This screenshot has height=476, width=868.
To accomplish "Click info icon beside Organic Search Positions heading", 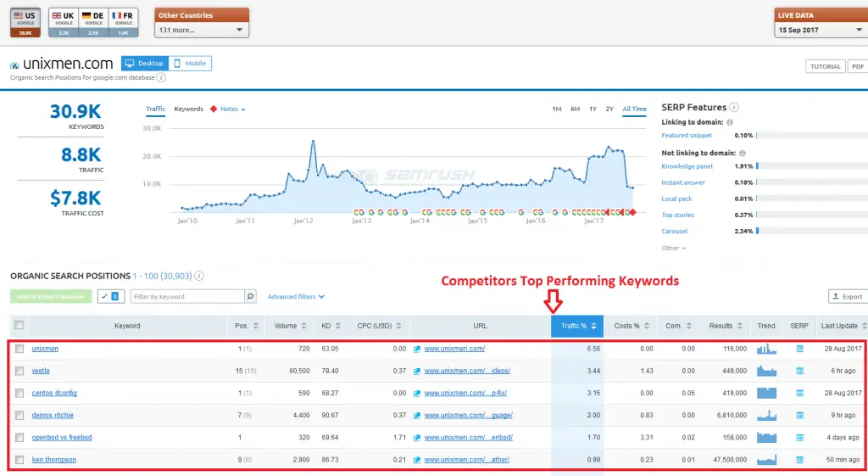I will click(199, 276).
